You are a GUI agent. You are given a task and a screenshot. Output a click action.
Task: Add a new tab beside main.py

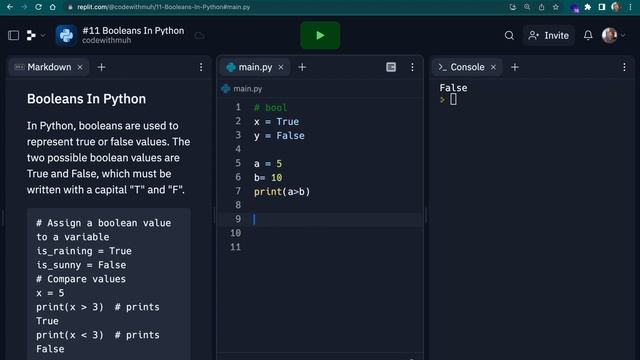(302, 67)
